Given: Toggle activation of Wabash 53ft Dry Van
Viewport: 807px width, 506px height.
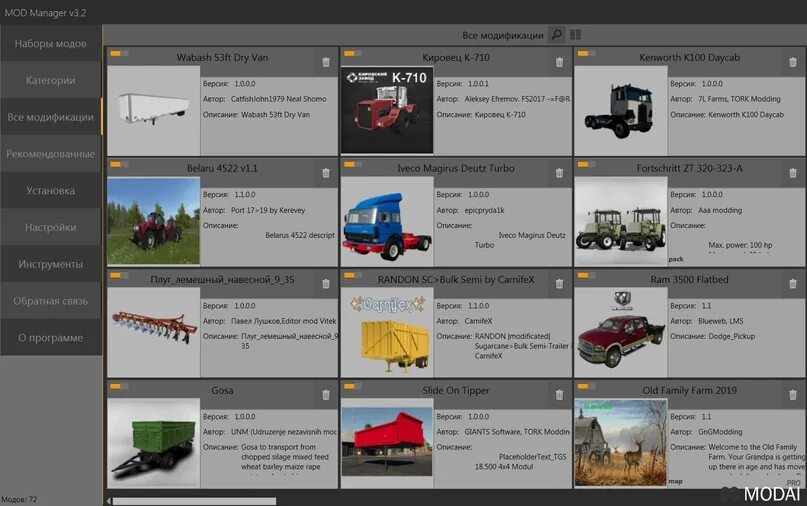Looking at the screenshot, I should click(x=119, y=53).
